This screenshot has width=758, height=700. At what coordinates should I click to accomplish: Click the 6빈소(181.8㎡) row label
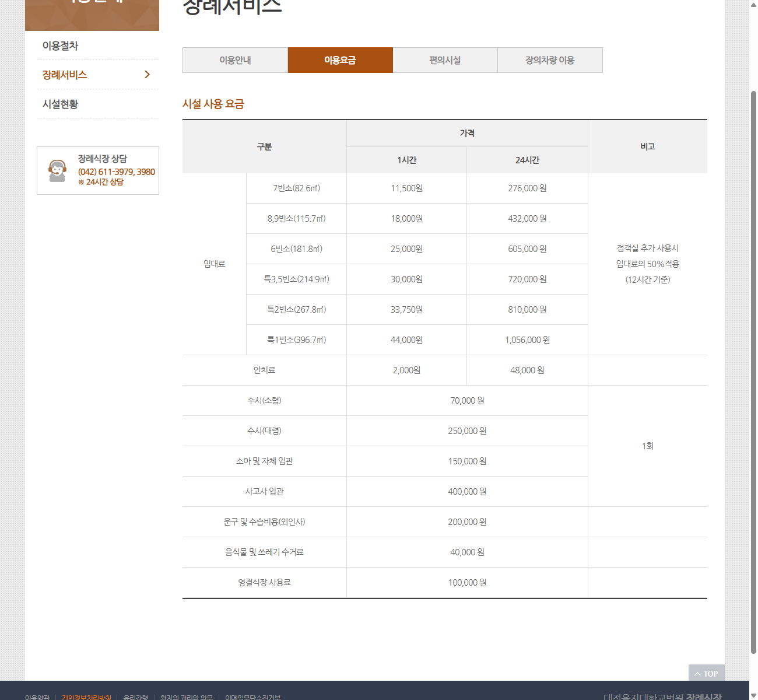click(x=296, y=249)
